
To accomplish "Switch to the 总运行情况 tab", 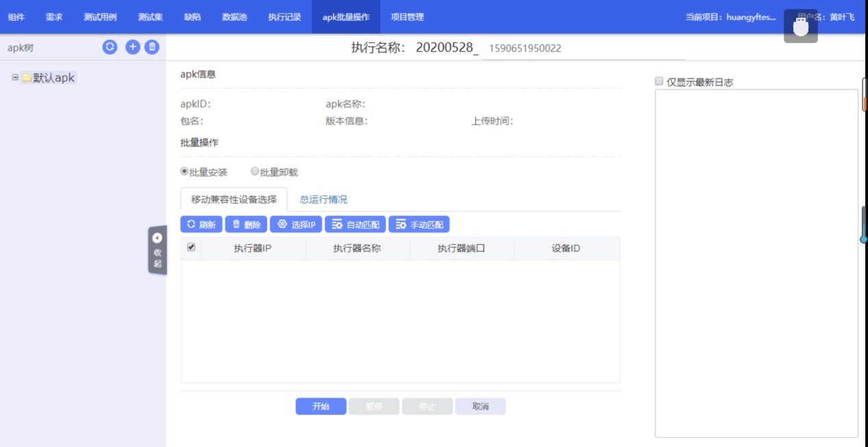I will tap(323, 199).
